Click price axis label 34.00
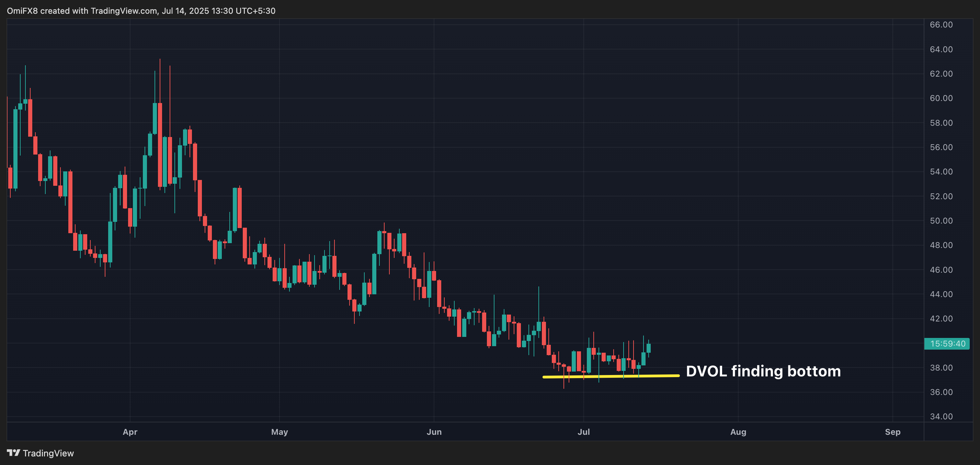 click(x=941, y=416)
